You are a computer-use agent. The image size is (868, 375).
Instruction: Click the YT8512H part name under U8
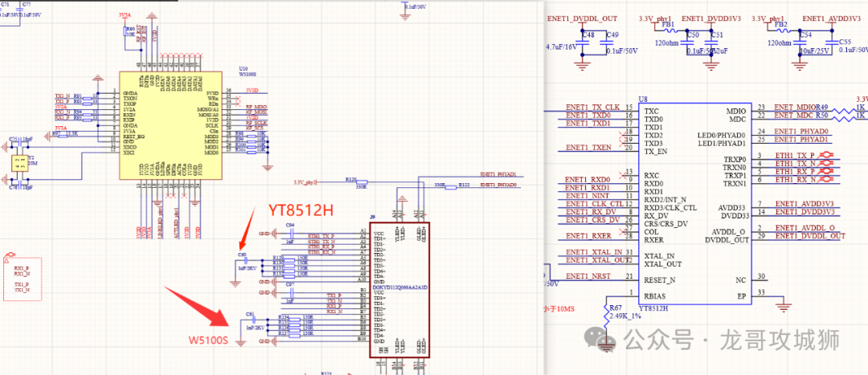coord(655,309)
